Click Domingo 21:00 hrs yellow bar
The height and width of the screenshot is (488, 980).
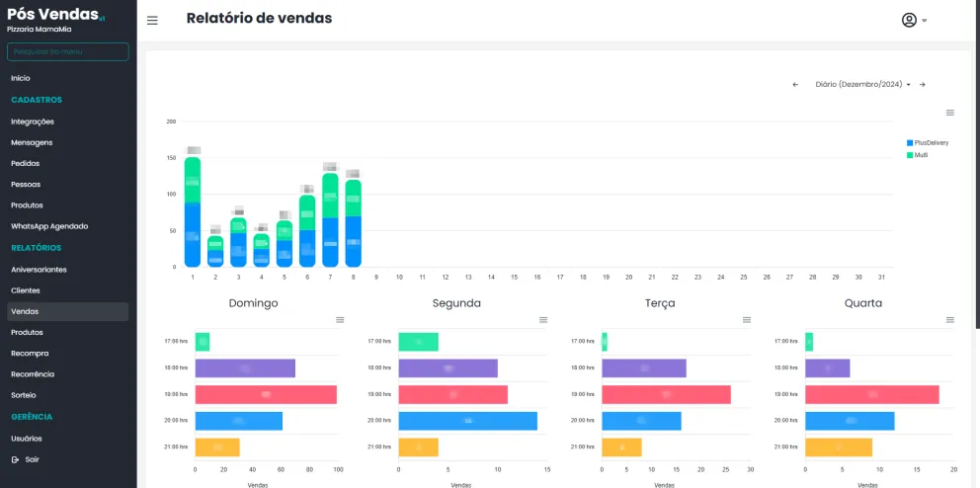click(x=217, y=447)
